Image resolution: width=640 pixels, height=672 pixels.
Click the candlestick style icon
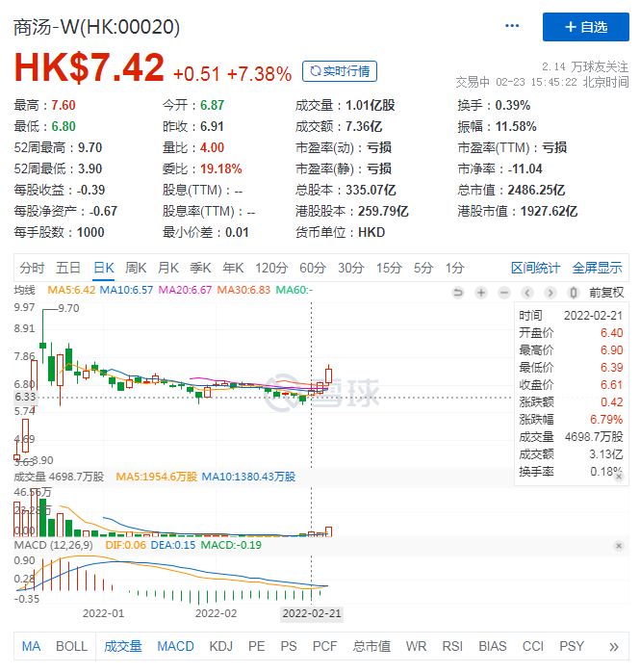[574, 292]
